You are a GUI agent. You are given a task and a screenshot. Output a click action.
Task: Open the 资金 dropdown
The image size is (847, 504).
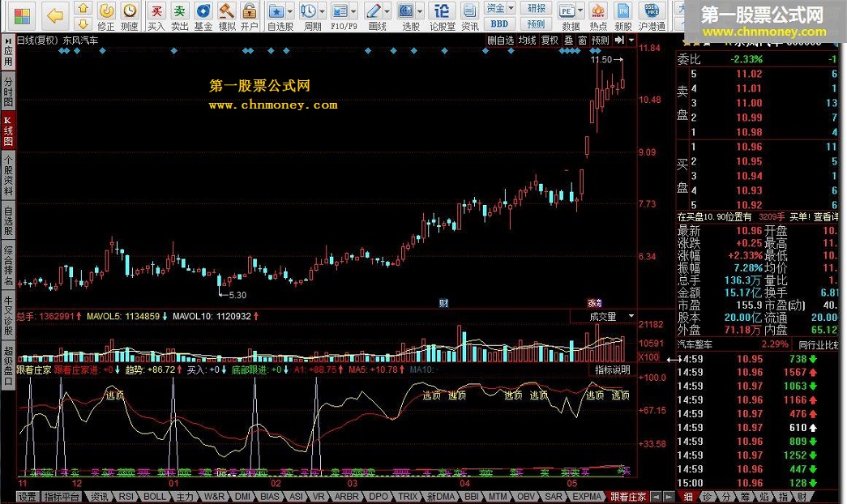click(499, 8)
